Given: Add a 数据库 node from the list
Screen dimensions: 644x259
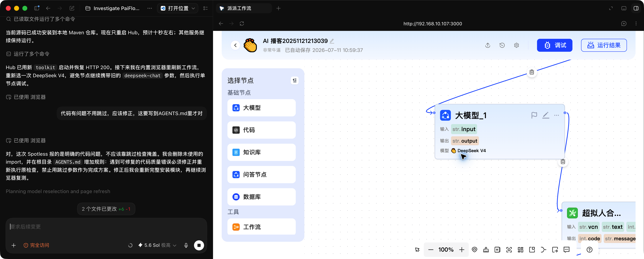Looking at the screenshot, I should pyautogui.click(x=261, y=197).
